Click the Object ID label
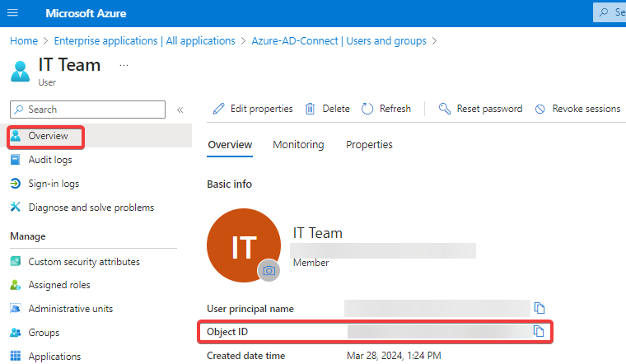The image size is (626, 364). tap(227, 332)
